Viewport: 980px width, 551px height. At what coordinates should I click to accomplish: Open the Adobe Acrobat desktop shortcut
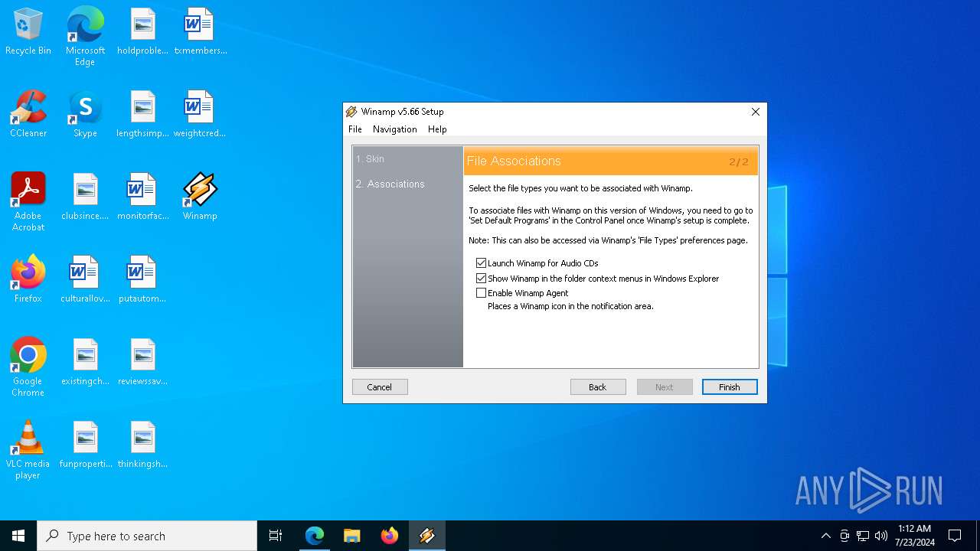point(28,202)
